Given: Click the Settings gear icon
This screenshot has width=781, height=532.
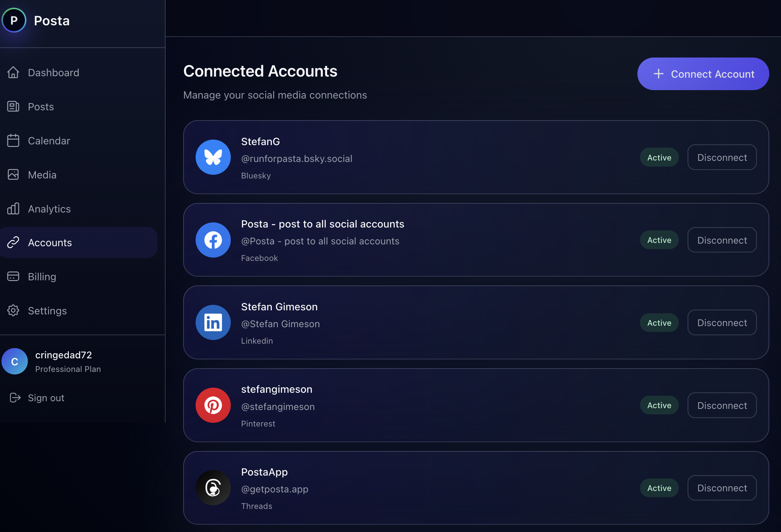Looking at the screenshot, I should 13,311.
